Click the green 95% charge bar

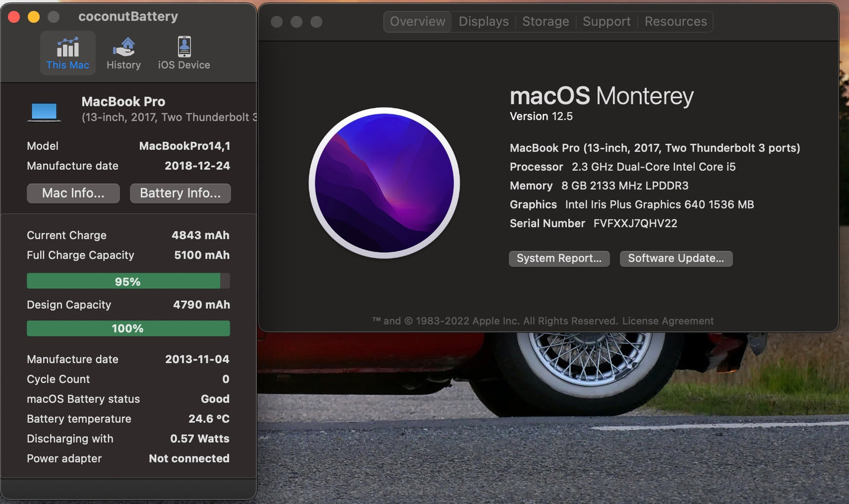click(x=127, y=281)
